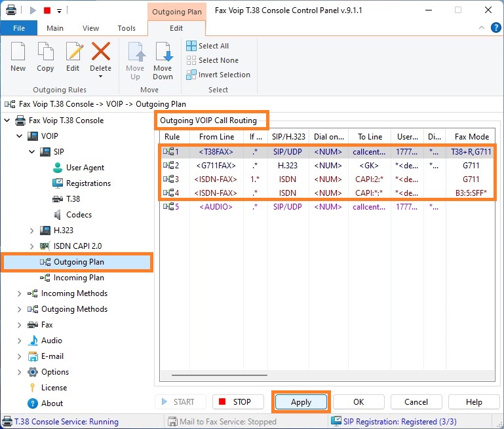The width and height of the screenshot is (504, 429).
Task: Click the blue play icon in quick access toolbar
Action: pyautogui.click(x=33, y=10)
